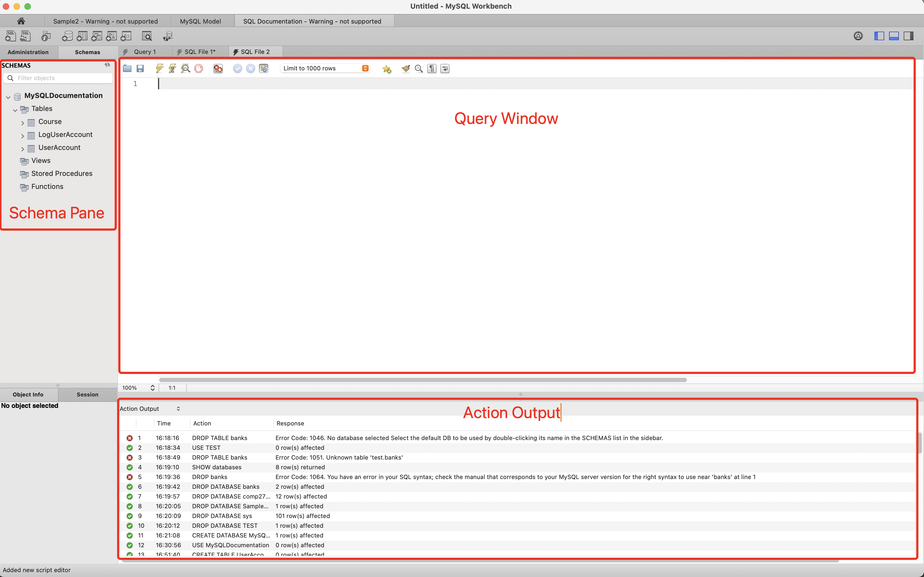924x577 pixels.
Task: Click the editor horizontal scrollbar
Action: (x=422, y=380)
